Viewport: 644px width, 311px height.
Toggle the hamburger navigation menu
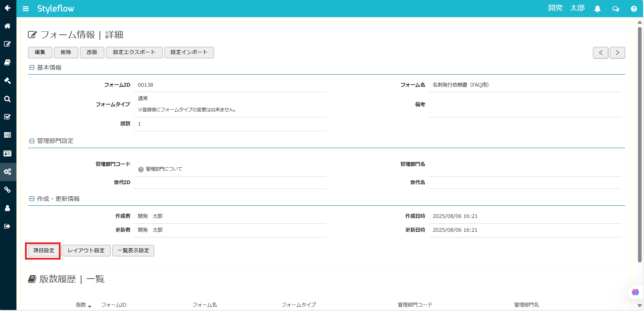pos(26,9)
